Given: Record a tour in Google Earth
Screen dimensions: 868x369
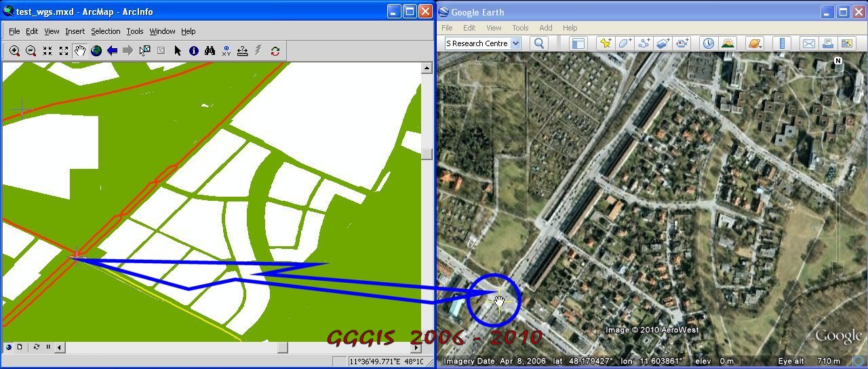Looking at the screenshot, I should tap(682, 43).
